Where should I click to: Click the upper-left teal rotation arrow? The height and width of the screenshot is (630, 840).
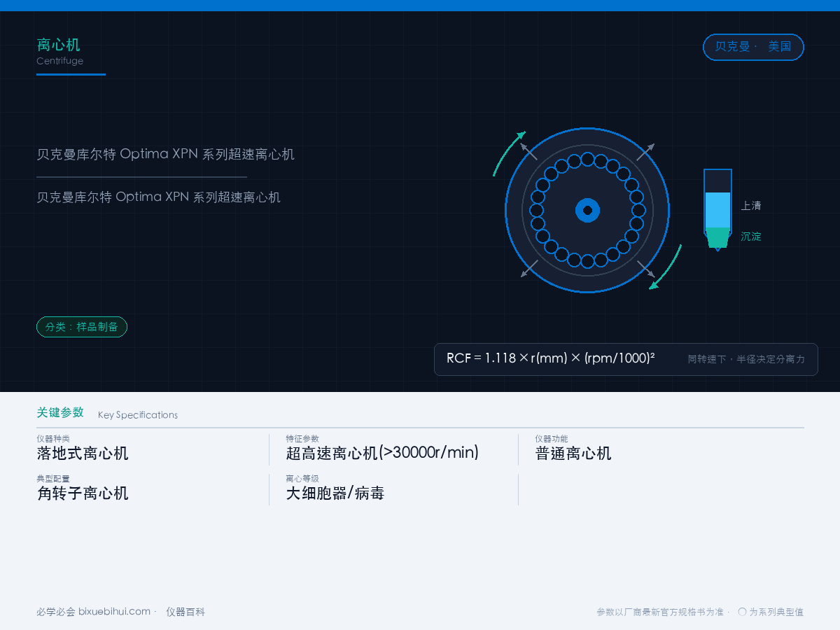509,153
